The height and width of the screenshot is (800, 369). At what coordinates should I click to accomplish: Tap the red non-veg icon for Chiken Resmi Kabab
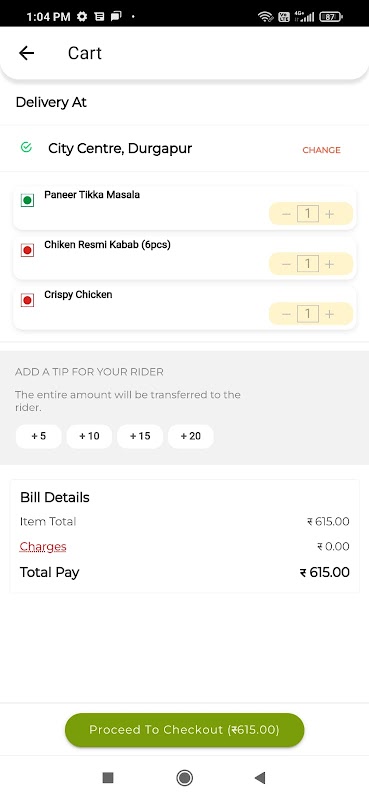pyautogui.click(x=28, y=251)
